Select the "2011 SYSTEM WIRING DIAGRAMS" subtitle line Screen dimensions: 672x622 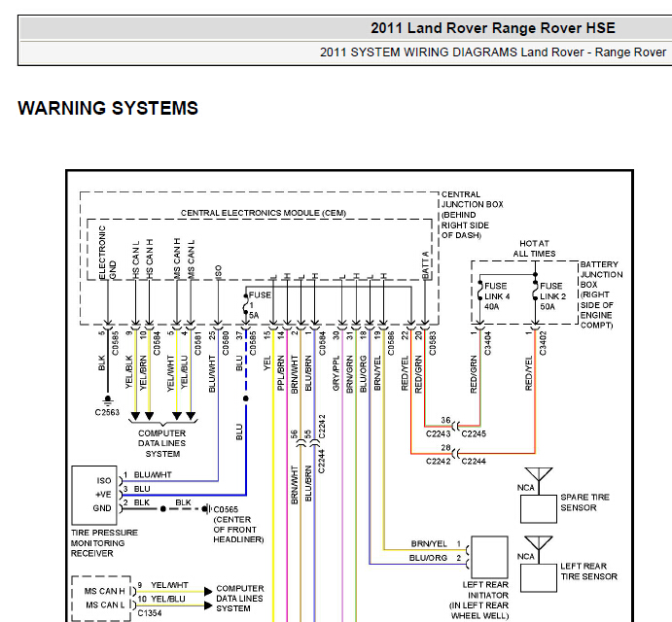point(493,52)
